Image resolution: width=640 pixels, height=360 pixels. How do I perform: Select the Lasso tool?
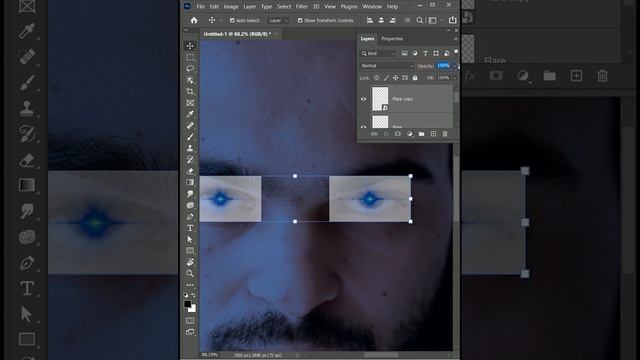tap(190, 69)
